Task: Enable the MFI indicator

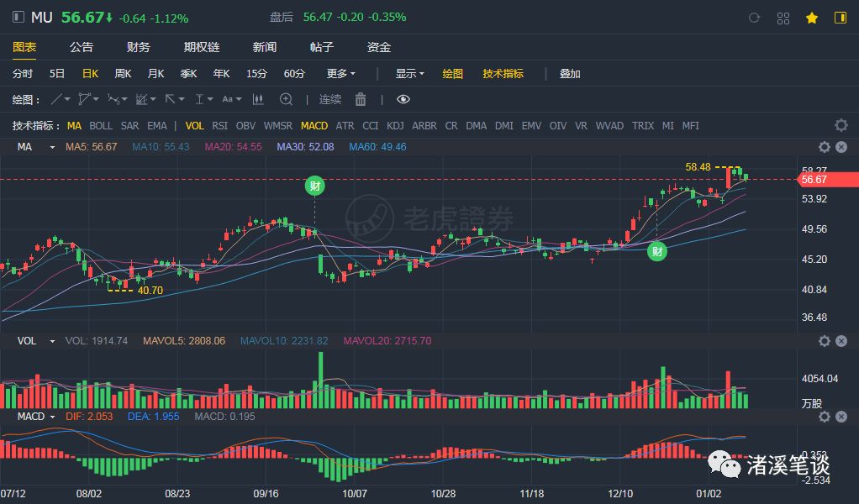Action: [x=690, y=126]
